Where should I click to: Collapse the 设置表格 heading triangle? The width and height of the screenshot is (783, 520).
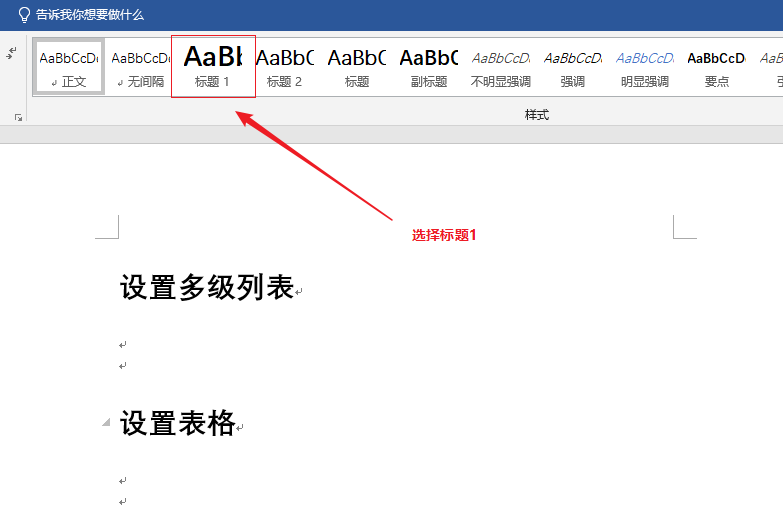pos(106,423)
